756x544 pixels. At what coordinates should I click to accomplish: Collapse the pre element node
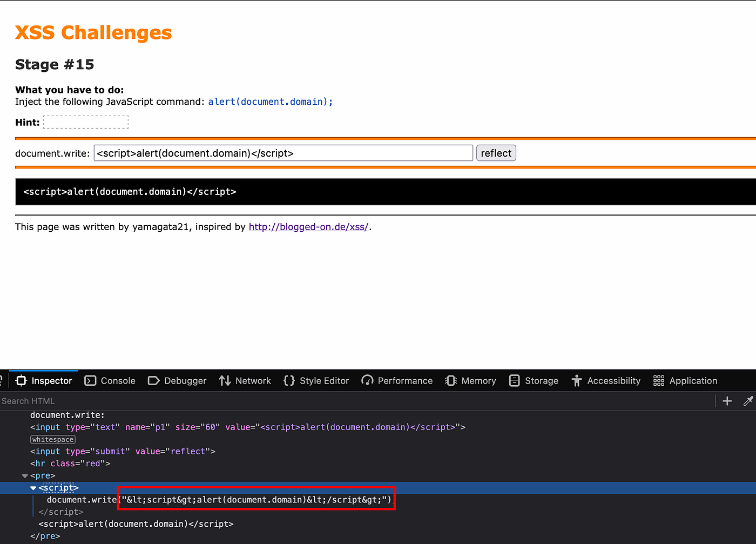tap(25, 476)
